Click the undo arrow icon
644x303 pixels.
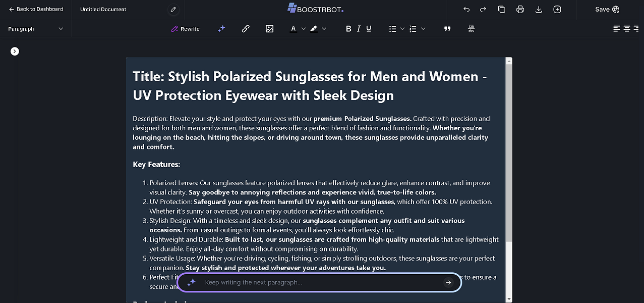(x=466, y=9)
